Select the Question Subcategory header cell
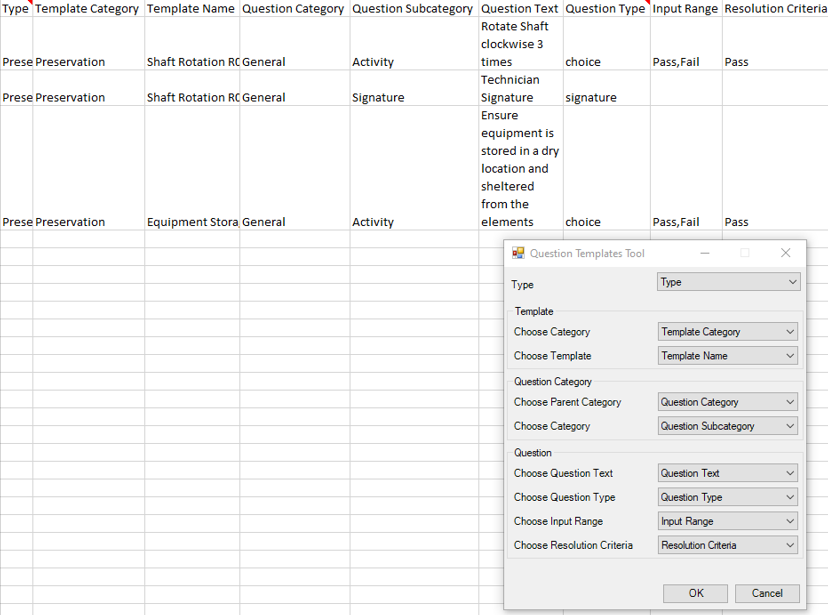The width and height of the screenshot is (828, 615). pyautogui.click(x=414, y=8)
